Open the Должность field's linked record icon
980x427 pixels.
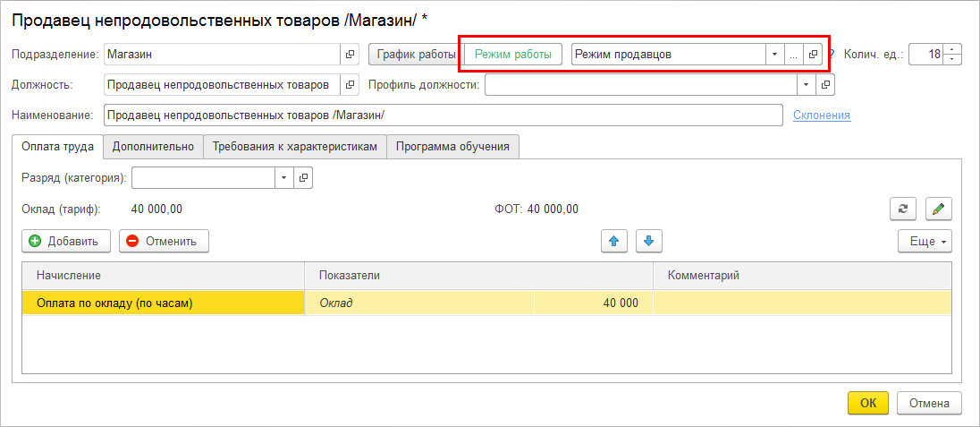(350, 85)
